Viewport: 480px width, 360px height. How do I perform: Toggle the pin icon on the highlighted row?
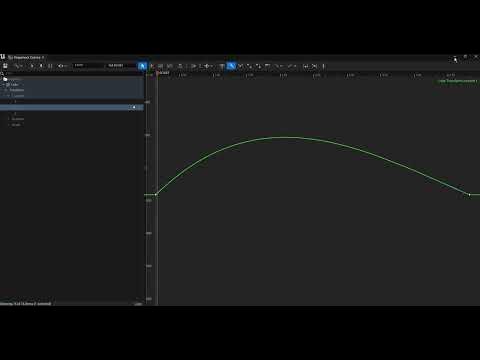(x=134, y=107)
